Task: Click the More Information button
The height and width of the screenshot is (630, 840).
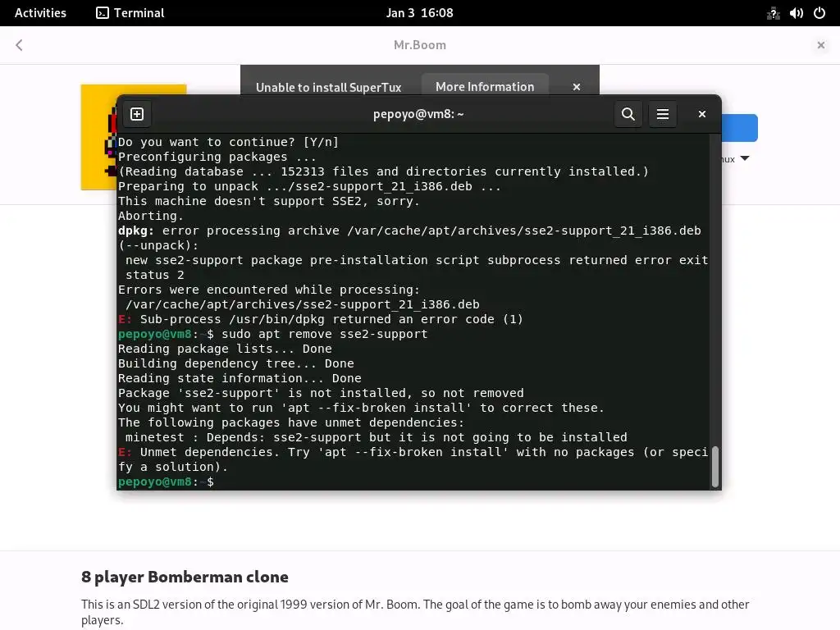Action: 485,87
